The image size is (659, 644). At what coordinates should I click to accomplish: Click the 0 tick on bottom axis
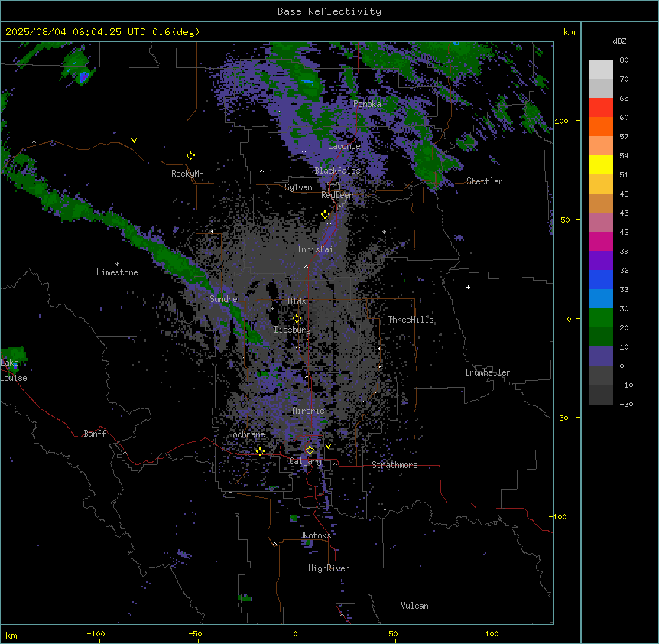295,633
